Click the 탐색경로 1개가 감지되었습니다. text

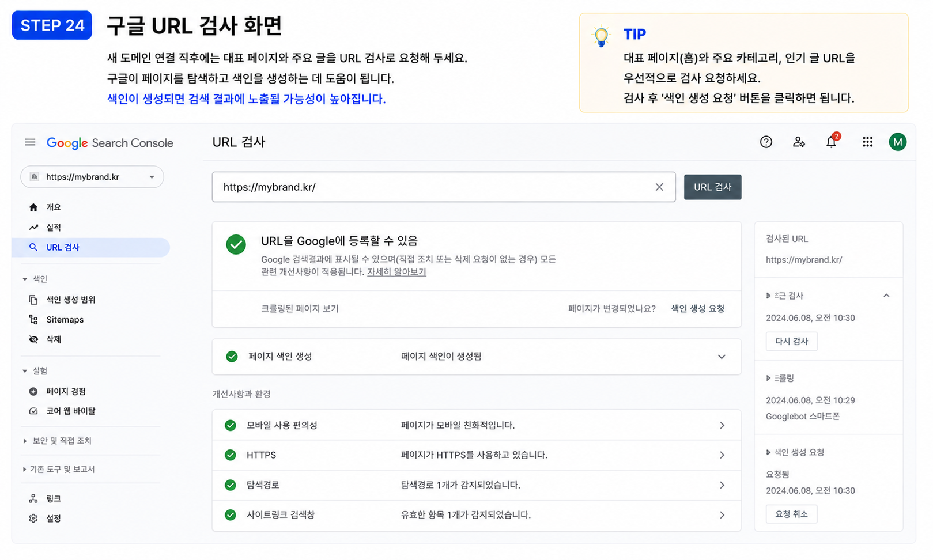(460, 485)
